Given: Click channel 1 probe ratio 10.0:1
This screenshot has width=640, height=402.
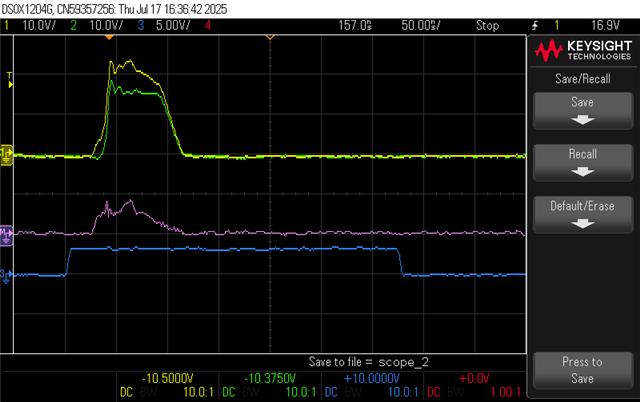Looking at the screenshot, I should coord(198,392).
